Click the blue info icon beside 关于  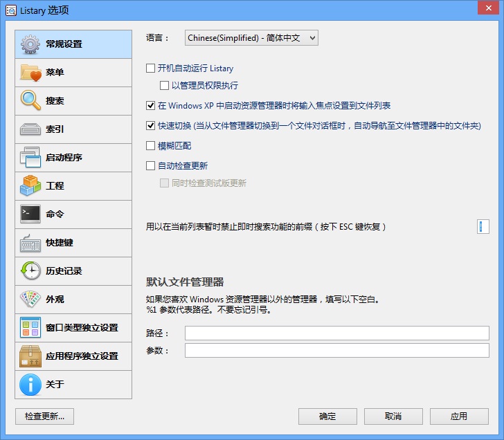pos(30,385)
